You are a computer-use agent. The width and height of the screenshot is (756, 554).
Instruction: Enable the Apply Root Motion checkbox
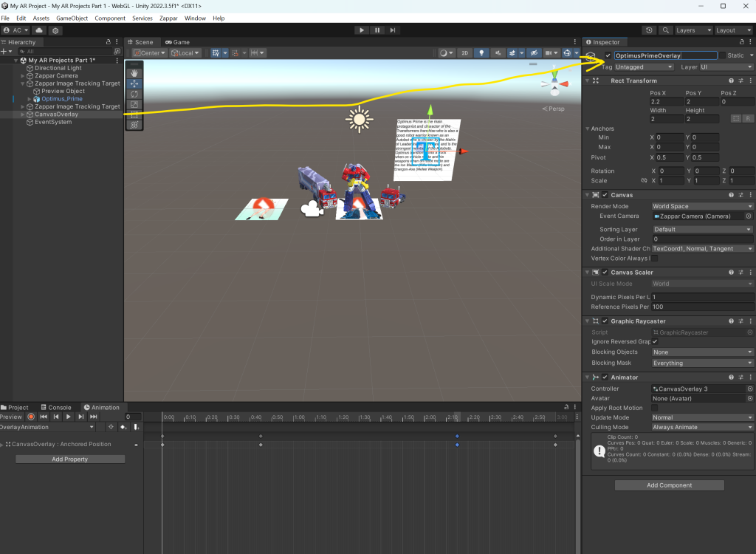coord(654,408)
